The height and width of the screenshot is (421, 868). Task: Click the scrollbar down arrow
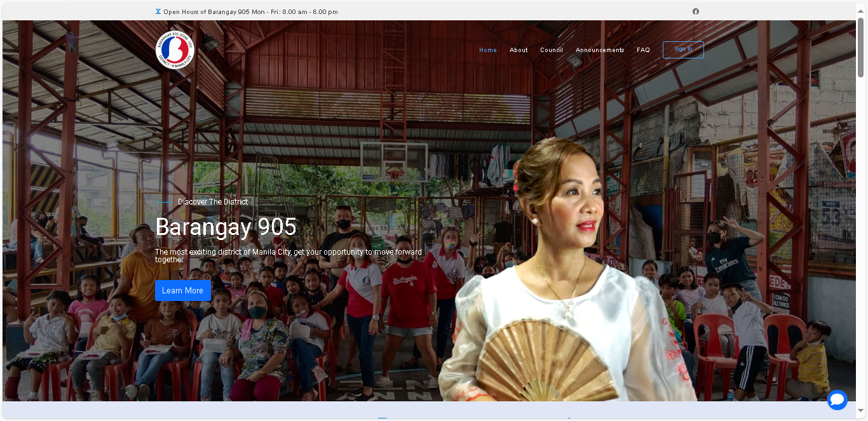[861, 415]
